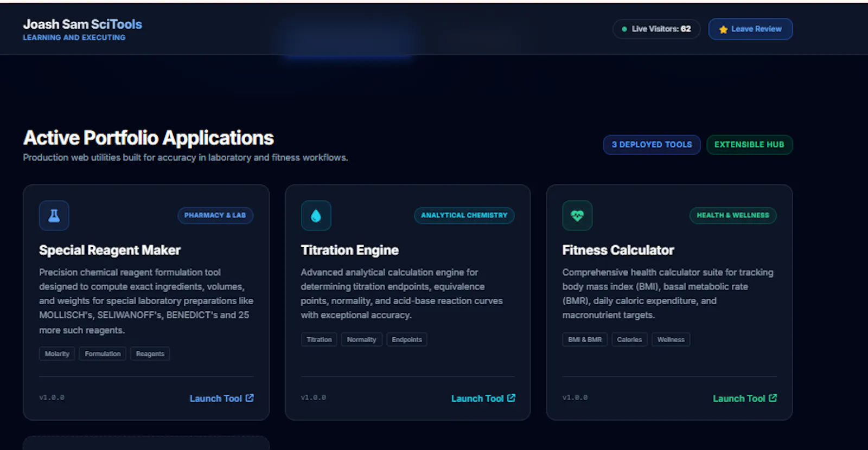Click the Extensible Hub badge
The height and width of the screenshot is (450, 868).
[x=749, y=145]
